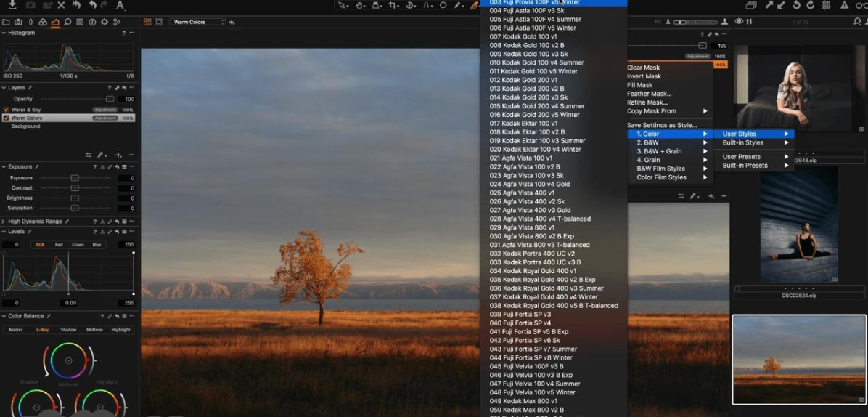Open the Library folder tool tab
868x417 pixels.
pos(6,22)
